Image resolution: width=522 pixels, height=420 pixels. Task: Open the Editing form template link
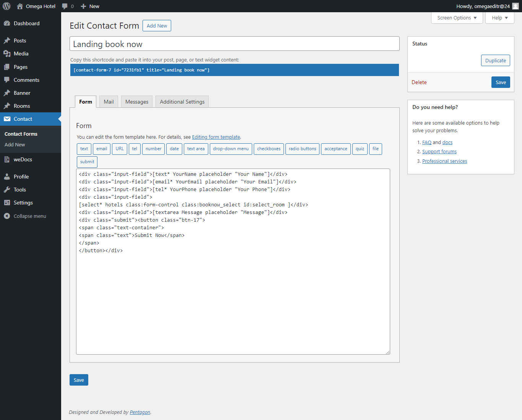[x=216, y=137]
